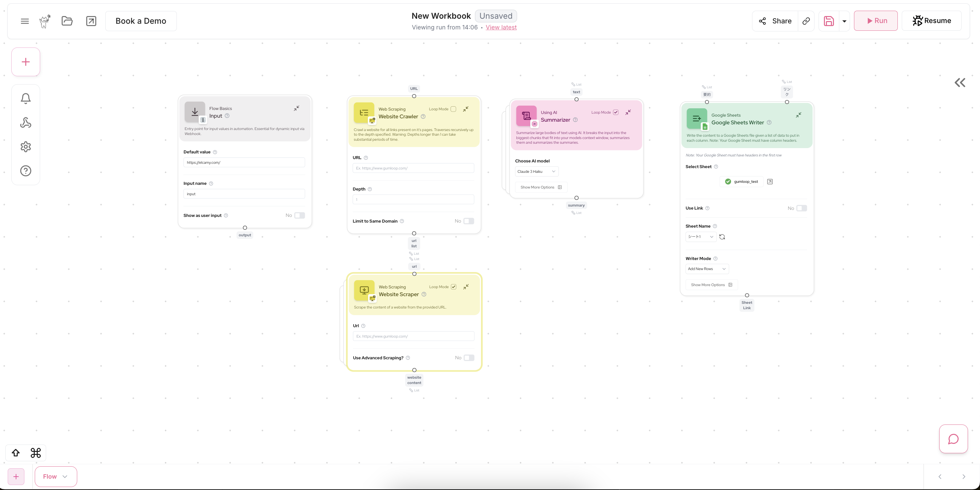Viewport: 980px width, 490px height.
Task: Enable Loop Mode on Website Crawler
Action: click(453, 109)
